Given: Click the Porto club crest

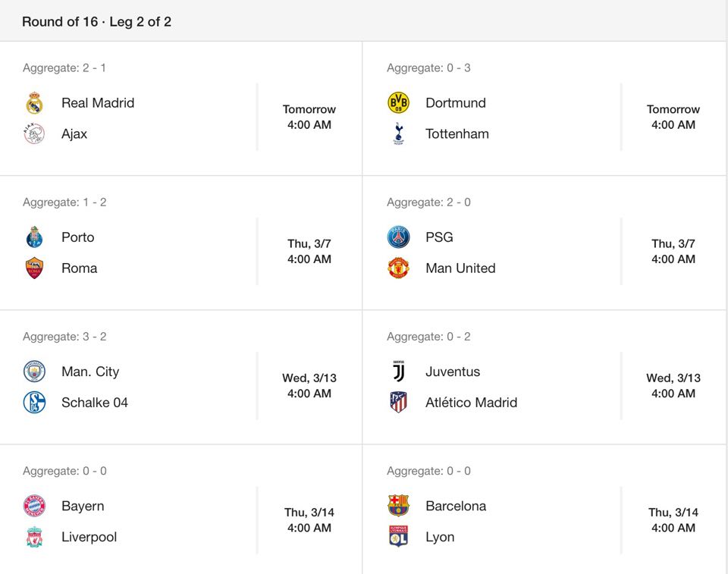Looking at the screenshot, I should point(34,237).
